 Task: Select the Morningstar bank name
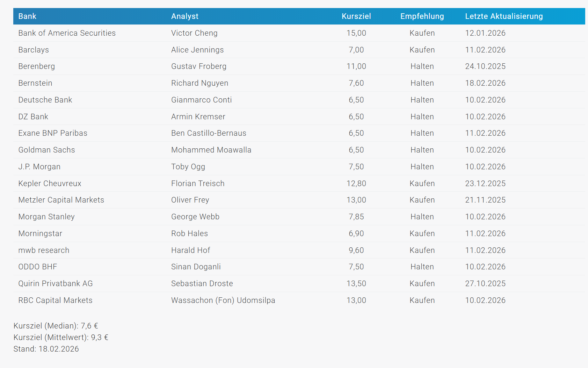[40, 234]
